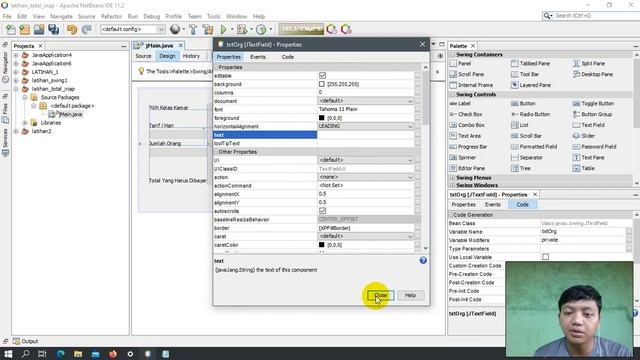Click the Profile Project toolbar icon

(x=261, y=29)
